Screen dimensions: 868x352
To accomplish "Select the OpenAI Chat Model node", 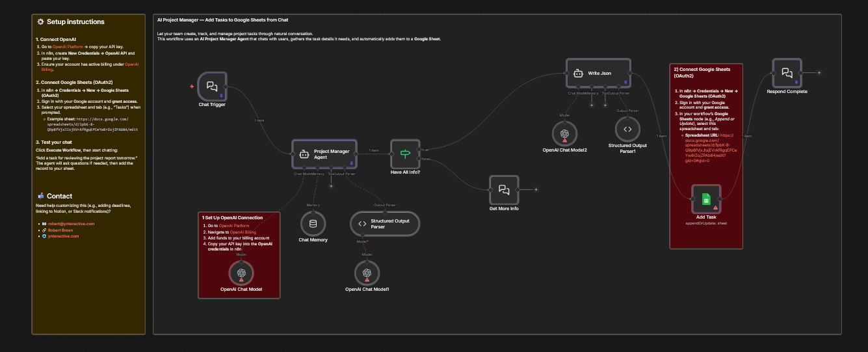I will coord(241,273).
